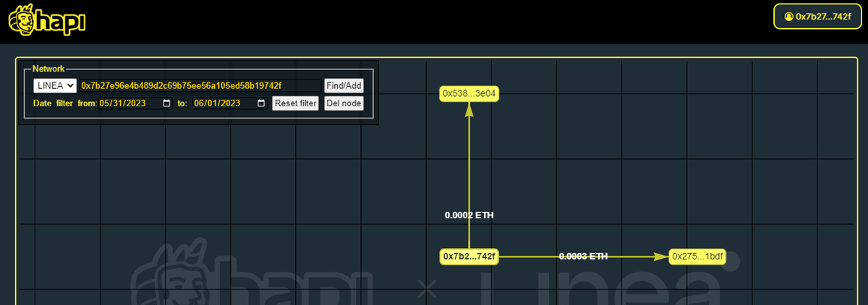Click the Del node button
The width and height of the screenshot is (868, 305).
pos(344,103)
